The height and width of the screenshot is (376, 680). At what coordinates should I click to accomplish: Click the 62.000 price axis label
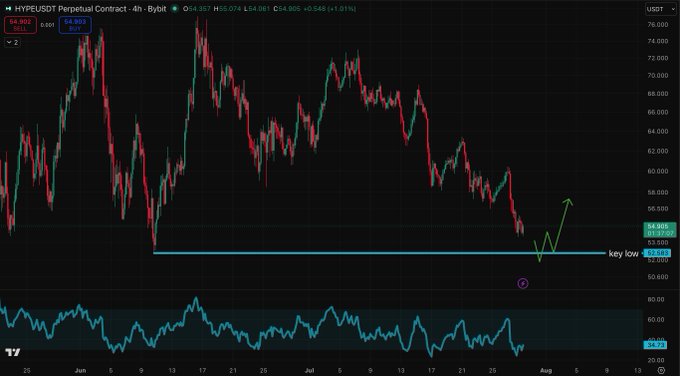point(657,151)
